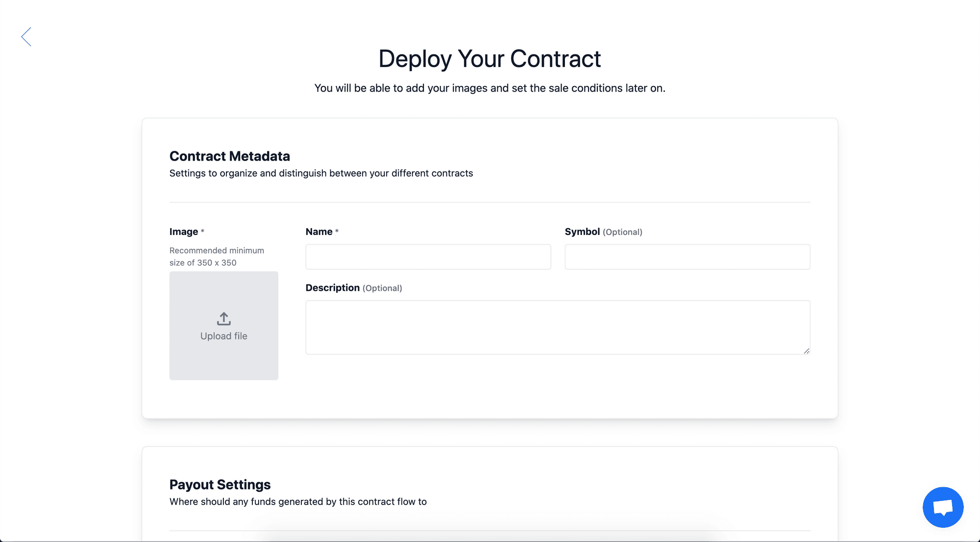Viewport: 980px width, 542px height.
Task: Click the Upload file icon for the contract image
Action: [x=223, y=318]
